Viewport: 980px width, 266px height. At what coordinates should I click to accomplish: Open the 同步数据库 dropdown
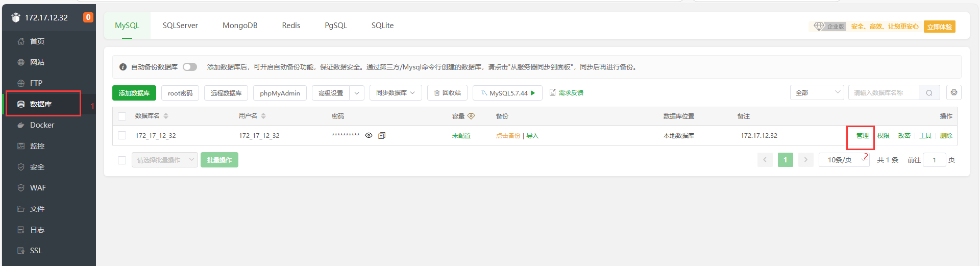pos(396,93)
